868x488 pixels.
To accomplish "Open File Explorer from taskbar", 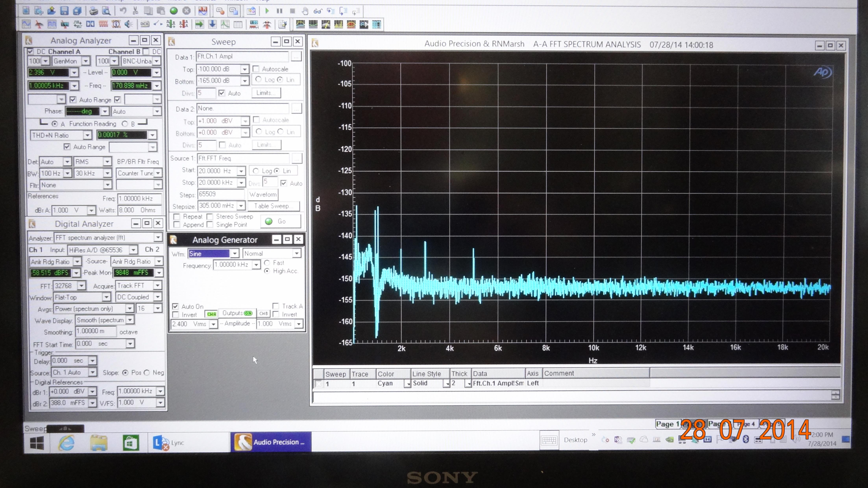I will tap(99, 443).
